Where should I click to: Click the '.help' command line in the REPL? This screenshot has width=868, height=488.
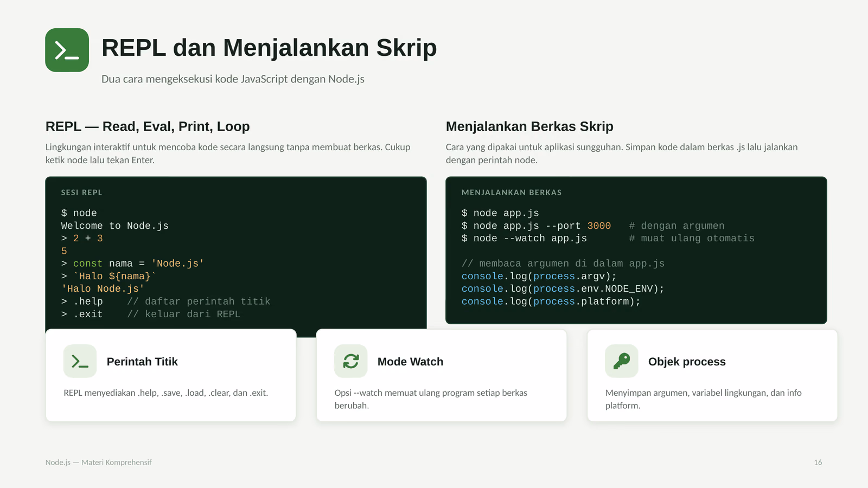click(165, 301)
